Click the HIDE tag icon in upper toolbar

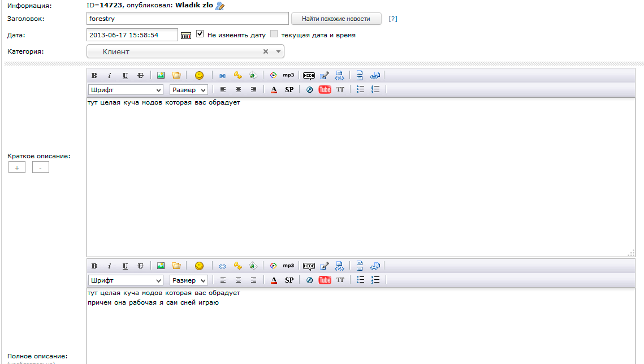(x=309, y=75)
